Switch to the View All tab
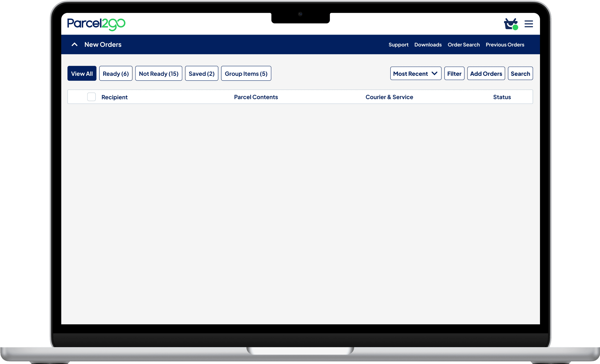The height and width of the screenshot is (364, 600). [82, 73]
